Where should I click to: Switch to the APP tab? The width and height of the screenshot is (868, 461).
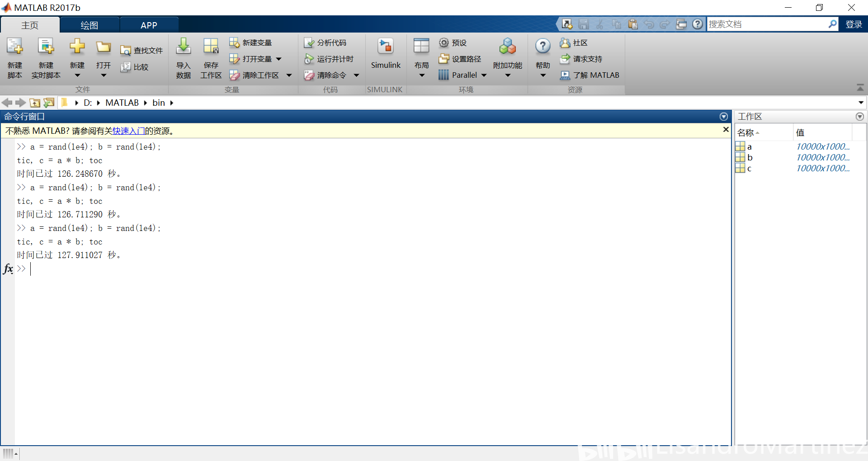point(149,25)
